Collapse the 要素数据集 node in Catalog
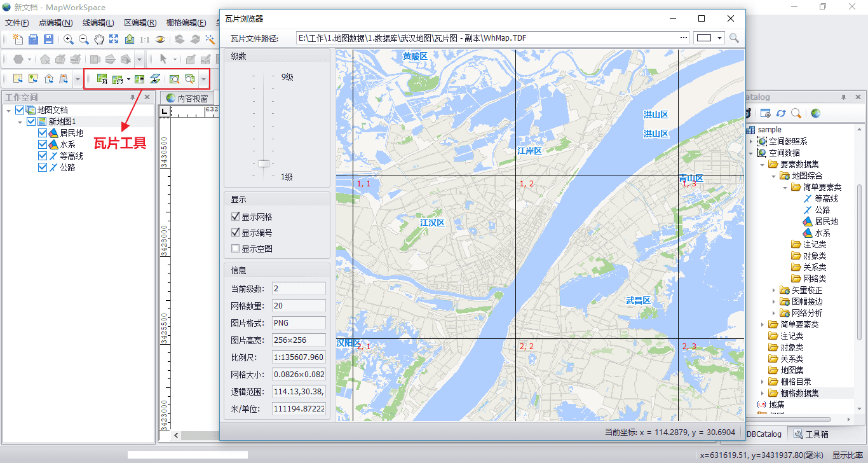868x463 pixels. coord(763,164)
